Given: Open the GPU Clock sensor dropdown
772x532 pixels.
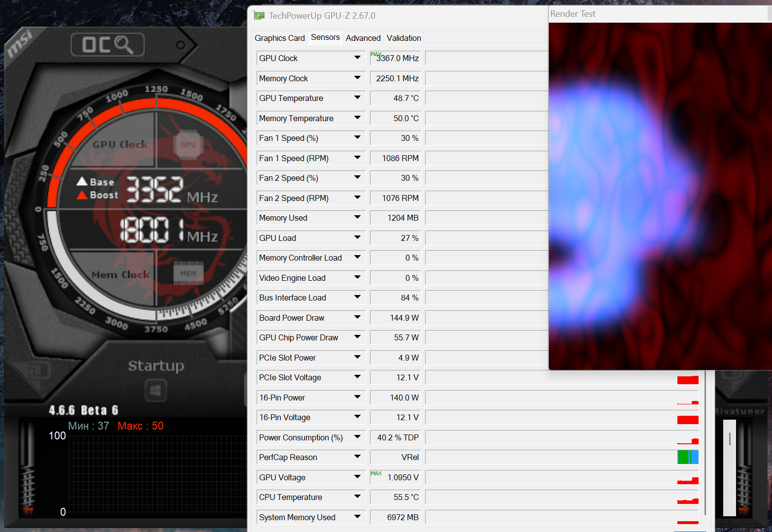Looking at the screenshot, I should (x=358, y=58).
